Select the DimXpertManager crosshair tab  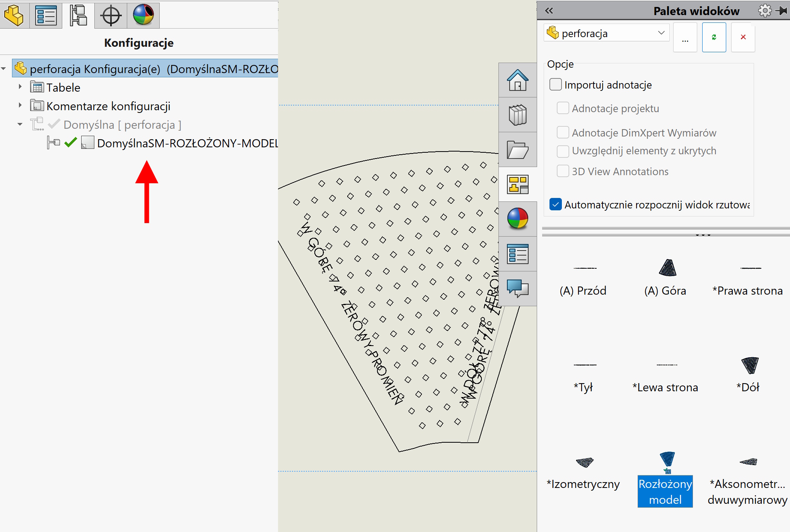111,15
